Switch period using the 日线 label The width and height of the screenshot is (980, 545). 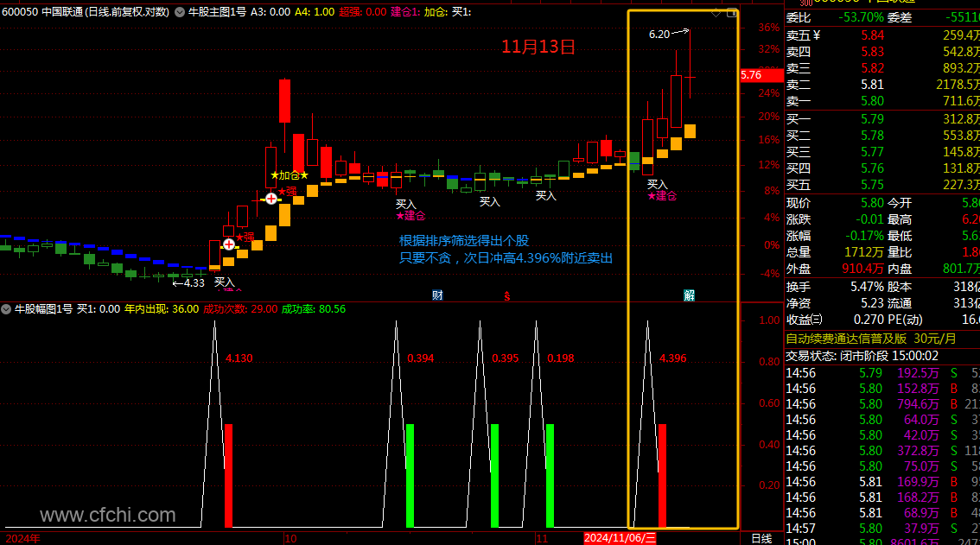(x=761, y=538)
